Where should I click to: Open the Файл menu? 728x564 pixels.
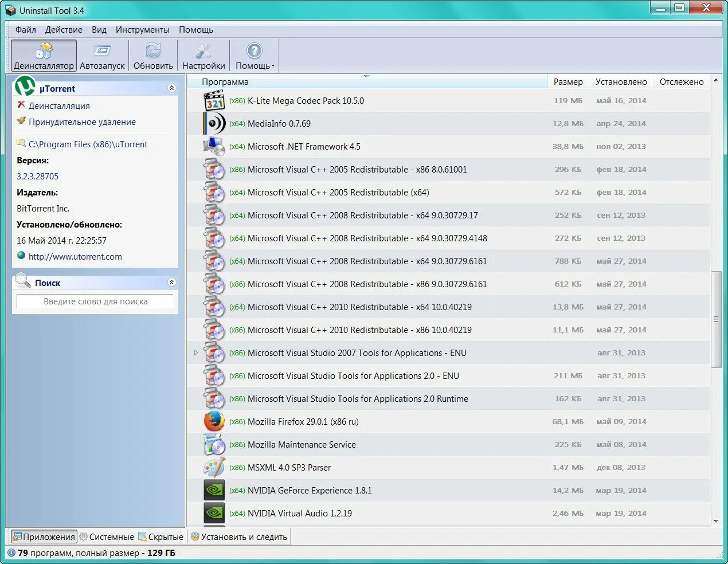pos(26,30)
